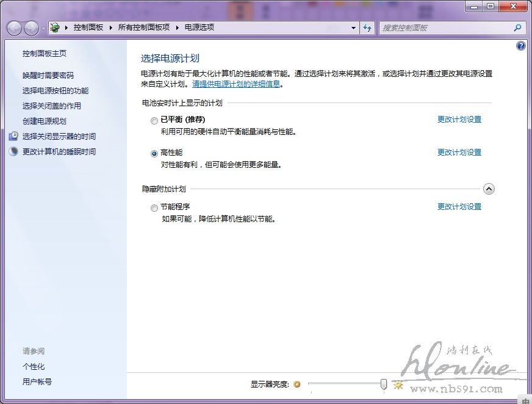Image resolution: width=532 pixels, height=404 pixels.
Task: Click the Forward navigation arrow button
Action: [31, 27]
